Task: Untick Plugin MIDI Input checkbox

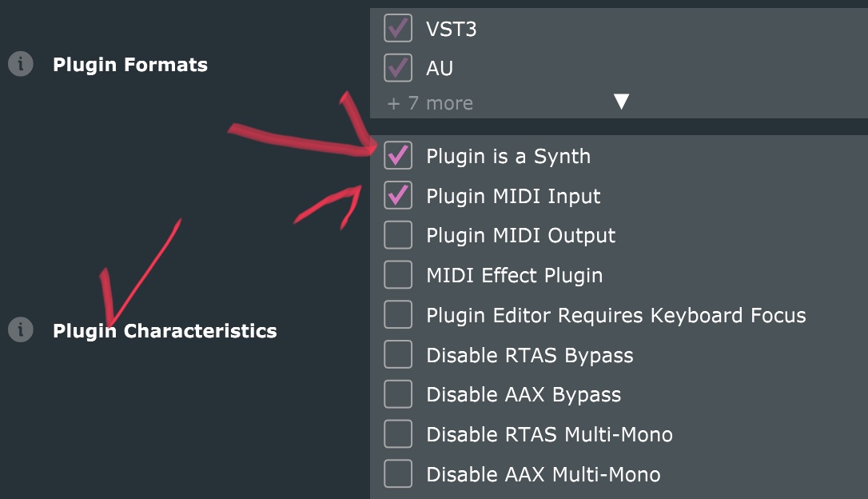Action: click(398, 195)
